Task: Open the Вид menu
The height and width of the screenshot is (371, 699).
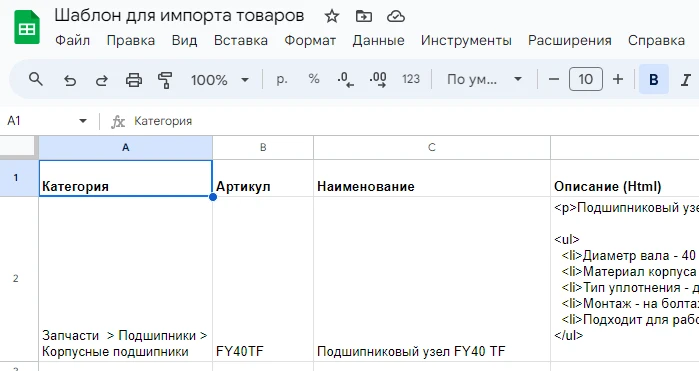Action: pyautogui.click(x=184, y=41)
